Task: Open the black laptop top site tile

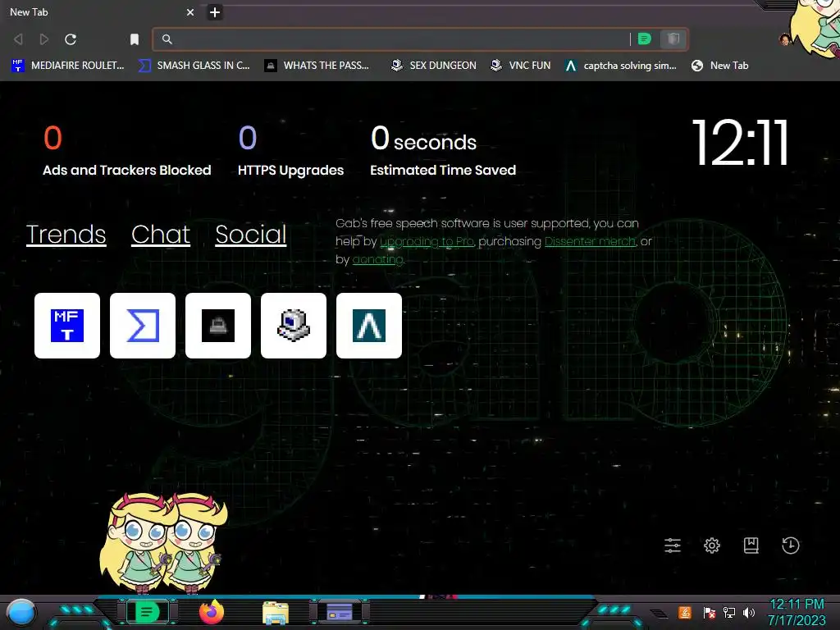Action: tap(218, 325)
